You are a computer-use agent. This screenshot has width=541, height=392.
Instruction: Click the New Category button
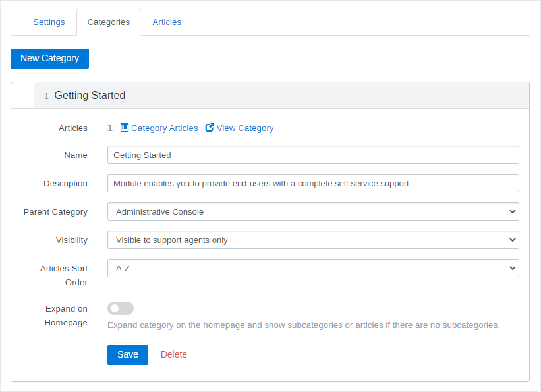[x=49, y=58]
